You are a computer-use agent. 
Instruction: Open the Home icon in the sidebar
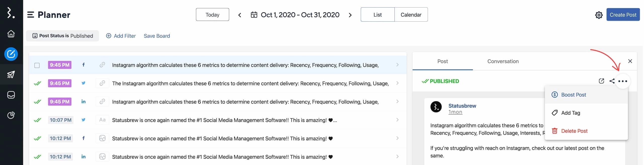(x=11, y=33)
